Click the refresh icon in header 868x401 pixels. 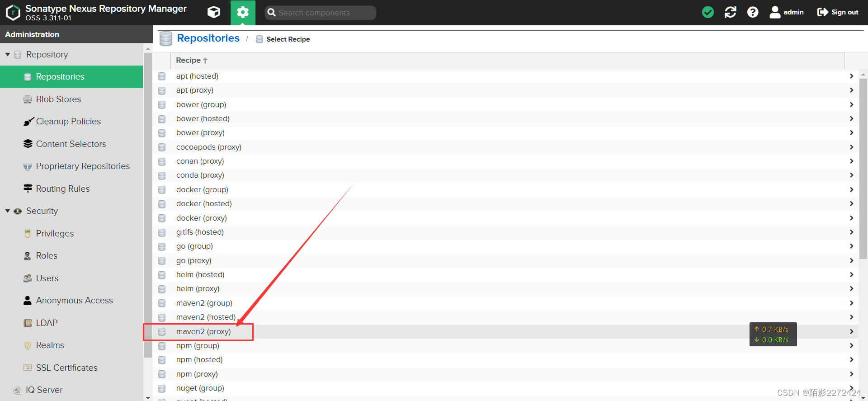tap(730, 12)
